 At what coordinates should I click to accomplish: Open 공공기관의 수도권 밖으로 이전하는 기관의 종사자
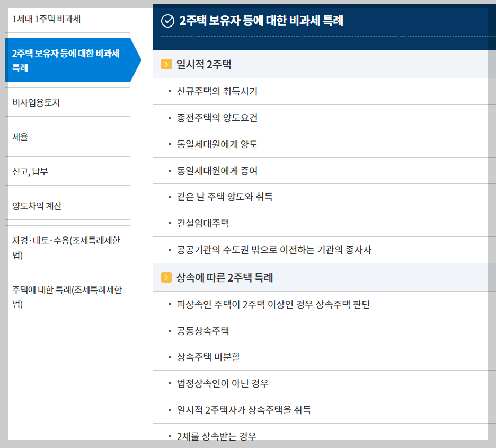(x=274, y=250)
